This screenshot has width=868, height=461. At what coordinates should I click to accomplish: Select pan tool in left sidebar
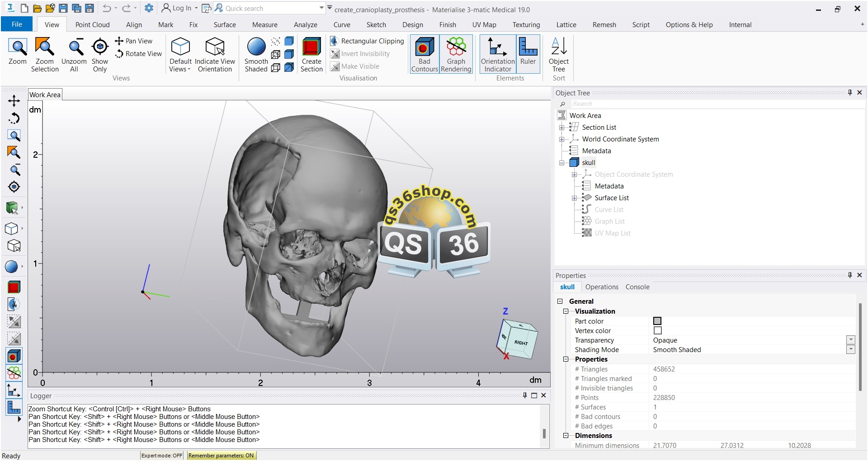click(x=14, y=100)
